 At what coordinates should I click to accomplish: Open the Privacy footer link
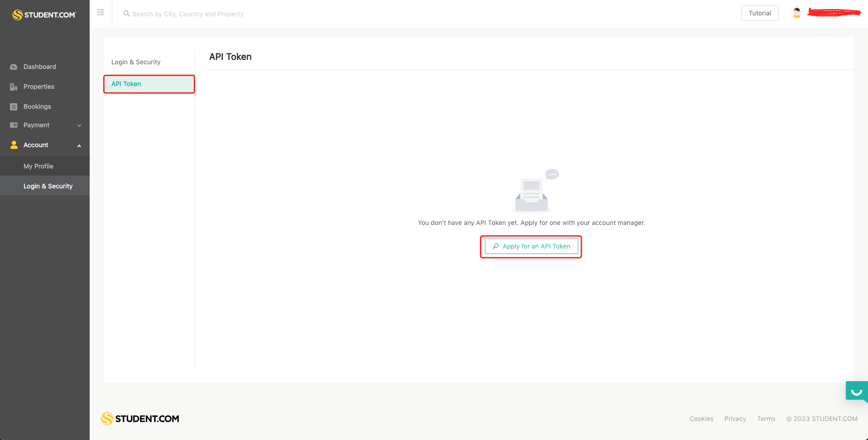coord(735,419)
